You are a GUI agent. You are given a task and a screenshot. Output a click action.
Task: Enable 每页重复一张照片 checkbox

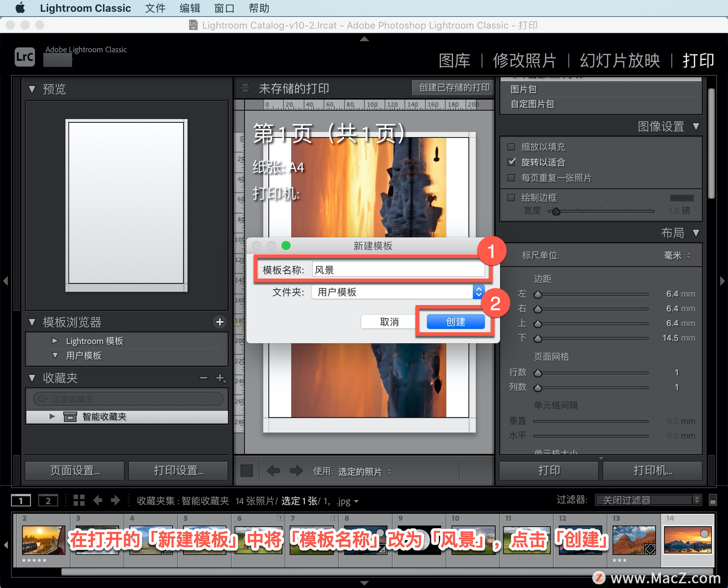tap(511, 178)
